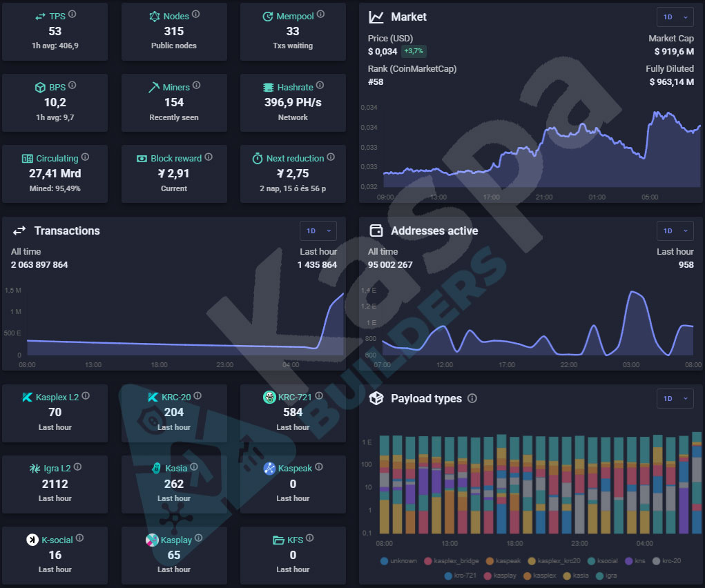The height and width of the screenshot is (588, 705).
Task: Click the KFS info icon
Action: (x=310, y=538)
